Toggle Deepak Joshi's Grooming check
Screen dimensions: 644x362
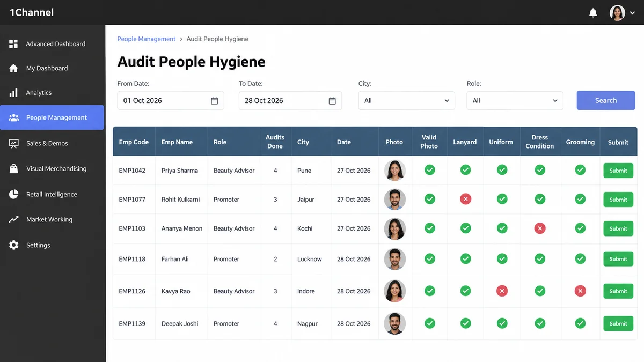[580, 323]
